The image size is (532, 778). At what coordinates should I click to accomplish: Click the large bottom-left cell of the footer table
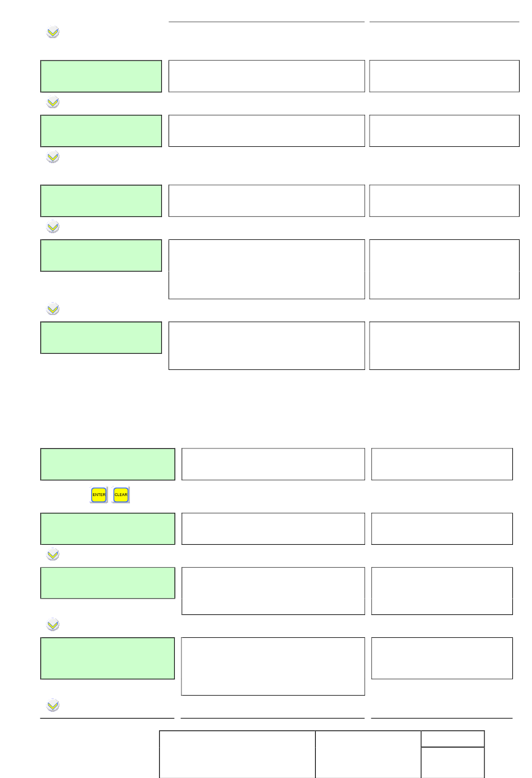coord(237,754)
